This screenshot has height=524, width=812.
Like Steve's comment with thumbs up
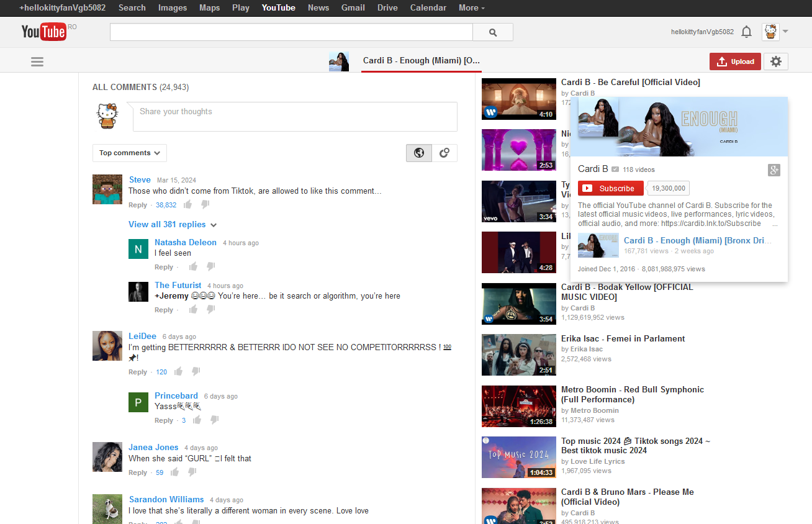(x=187, y=205)
